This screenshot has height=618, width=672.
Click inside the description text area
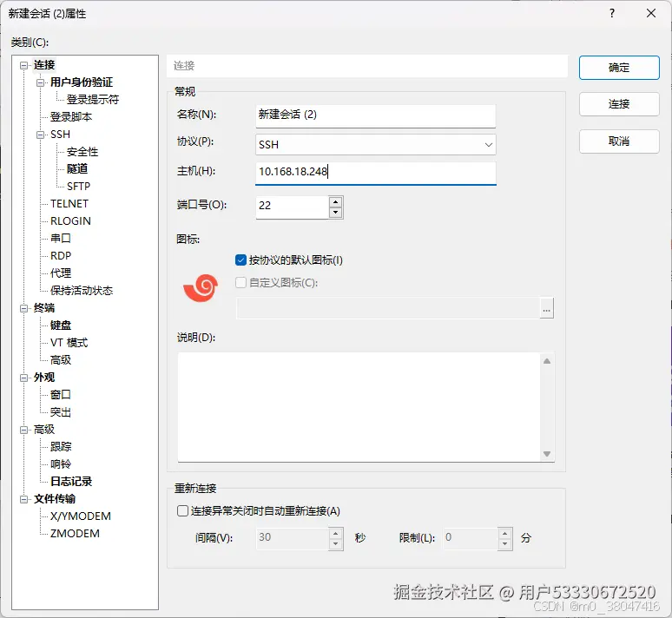coord(359,407)
